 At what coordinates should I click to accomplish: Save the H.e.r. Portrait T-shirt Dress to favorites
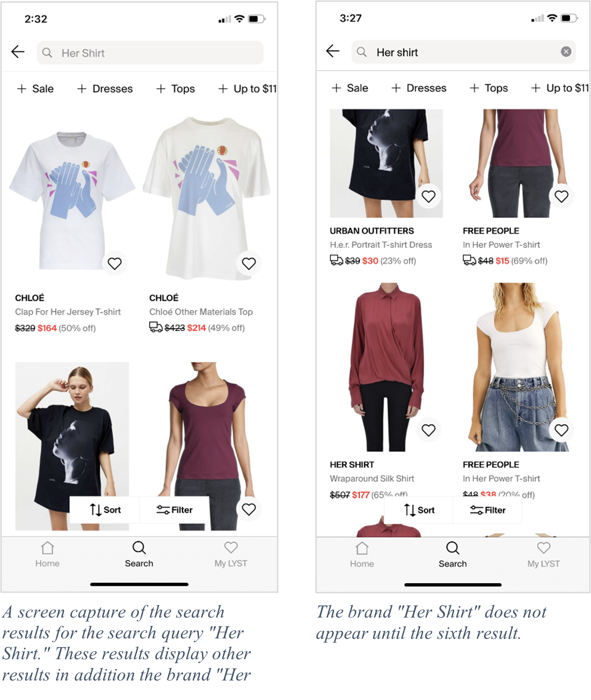[428, 196]
